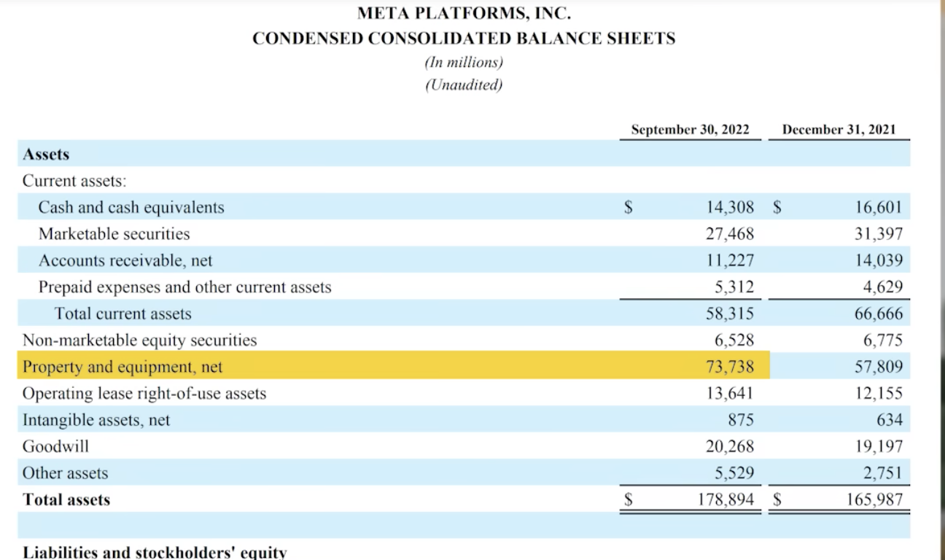Click the Intangible assets, net label
The height and width of the screenshot is (560, 945).
click(x=96, y=420)
